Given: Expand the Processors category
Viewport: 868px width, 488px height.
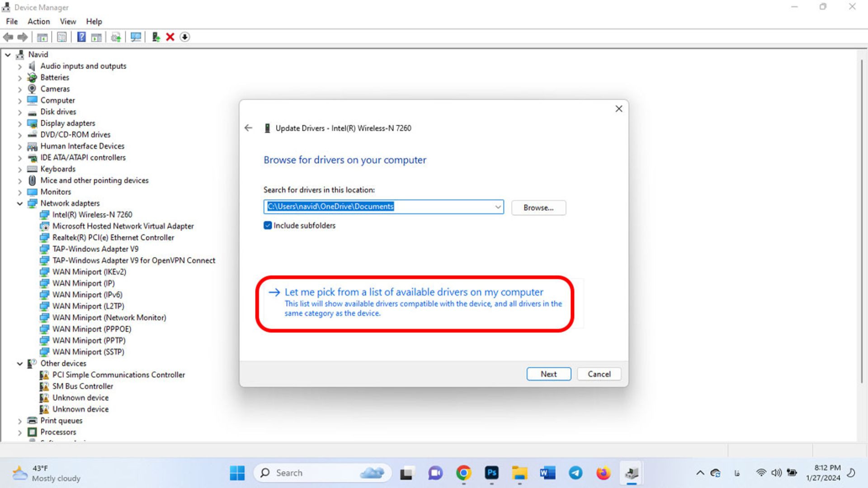Looking at the screenshot, I should click(x=19, y=432).
